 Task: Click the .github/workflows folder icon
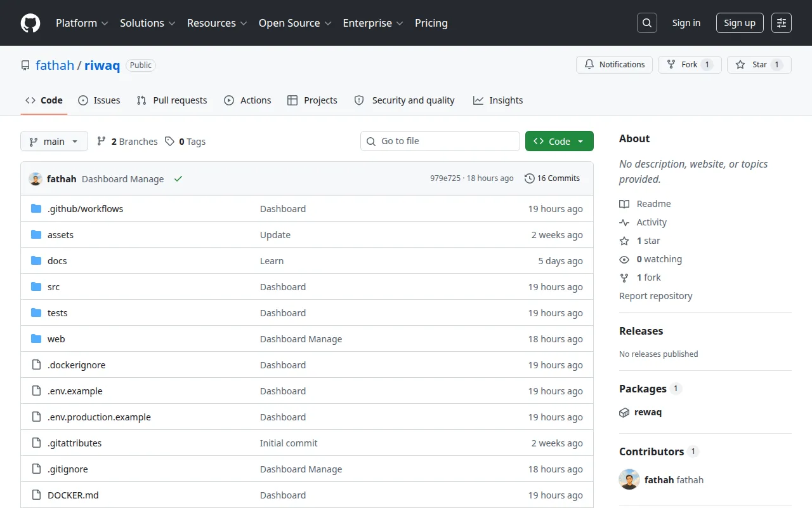(36, 208)
